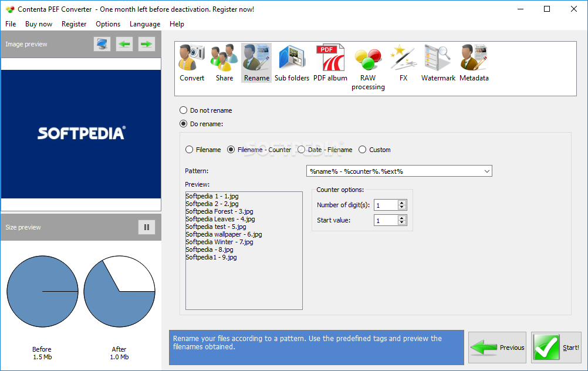Image resolution: width=588 pixels, height=371 pixels.
Task: Expand the Pattern dropdown arrow
Action: click(486, 171)
